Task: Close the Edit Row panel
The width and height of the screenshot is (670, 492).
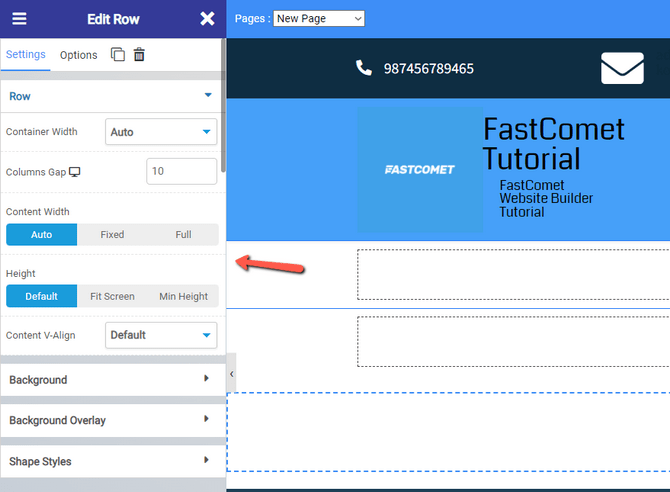Action: [x=207, y=19]
